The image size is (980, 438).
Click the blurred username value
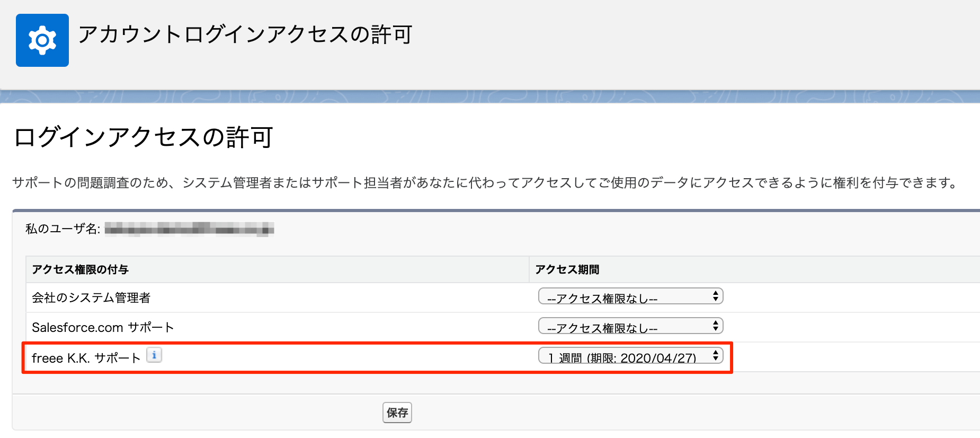(189, 229)
